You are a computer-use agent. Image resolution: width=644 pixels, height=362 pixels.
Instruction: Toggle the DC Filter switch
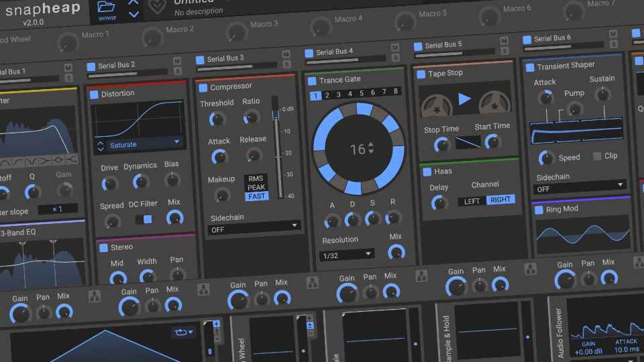(x=144, y=219)
